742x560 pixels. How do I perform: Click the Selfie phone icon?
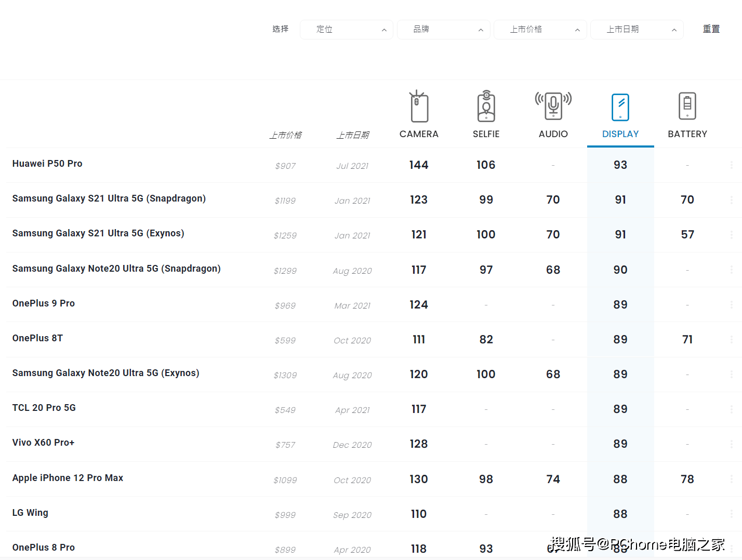point(486,106)
